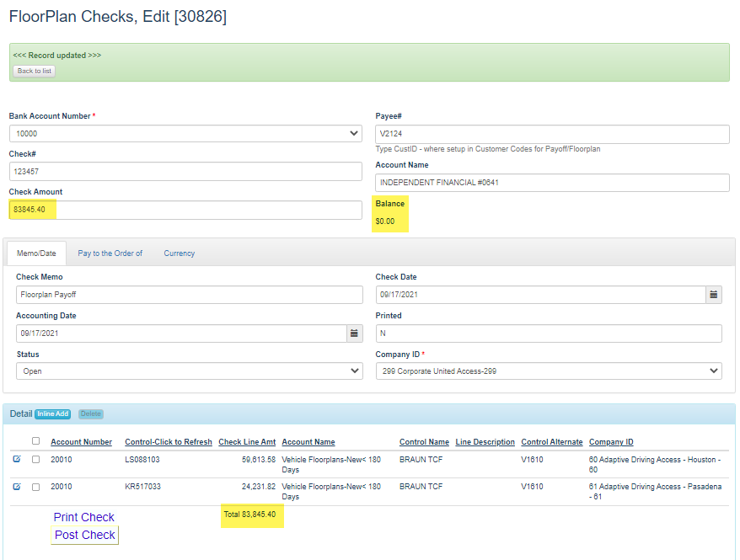
Task: Check the box for row KR517033
Action: click(36, 487)
